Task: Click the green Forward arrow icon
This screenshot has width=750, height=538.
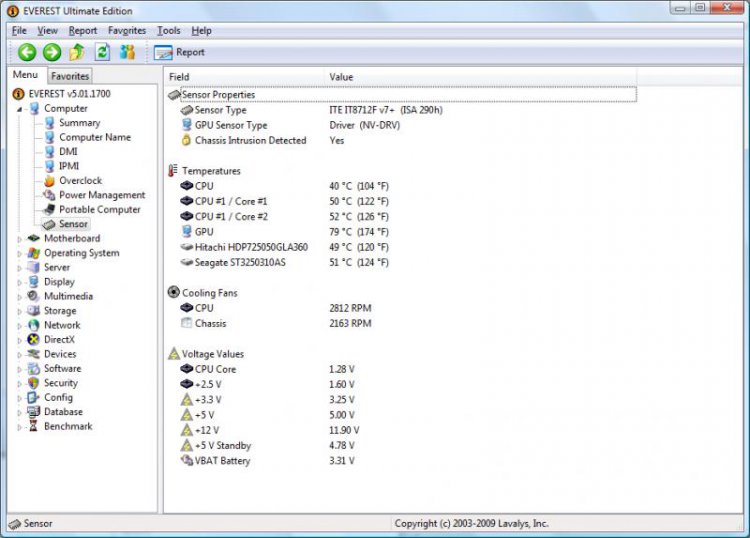Action: click(x=52, y=52)
